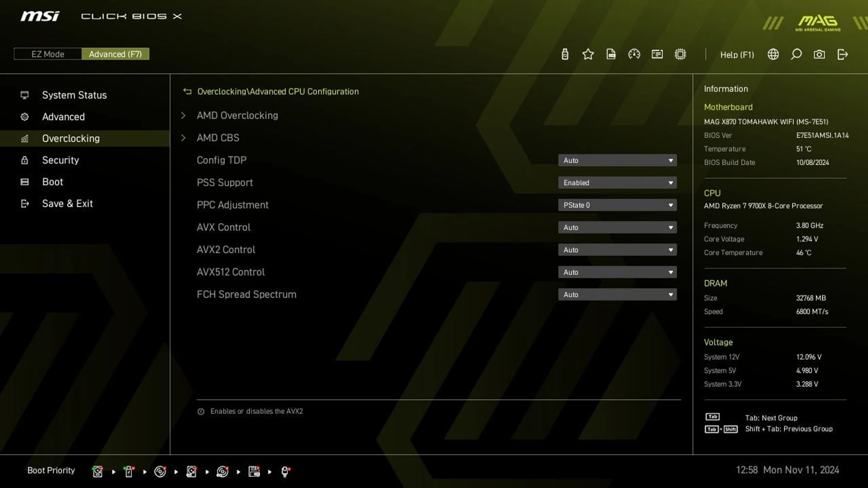Click the DRAM size 32768 MB value

point(811,298)
